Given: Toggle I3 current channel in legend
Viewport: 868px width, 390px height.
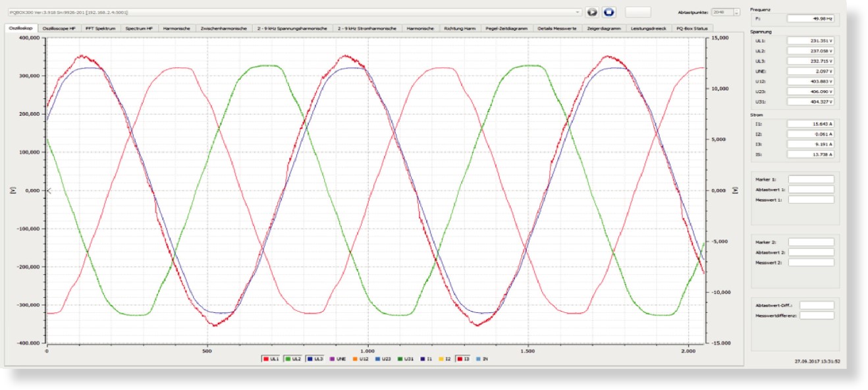Looking at the screenshot, I should [x=463, y=359].
